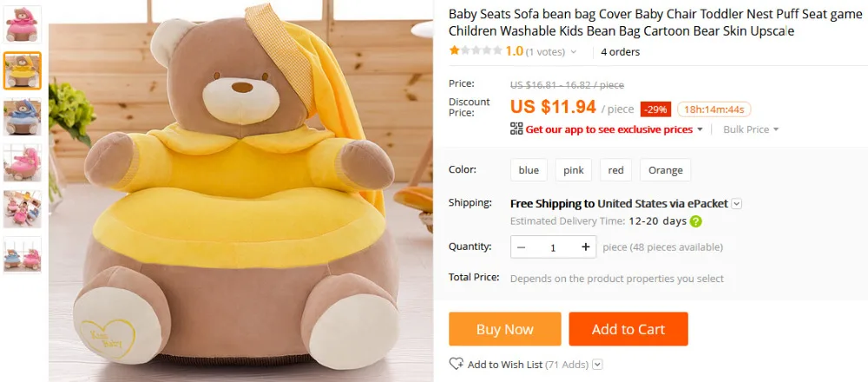Viewport: 868px width, 382px height.
Task: Decrease quantity with the minus button
Action: (x=521, y=247)
